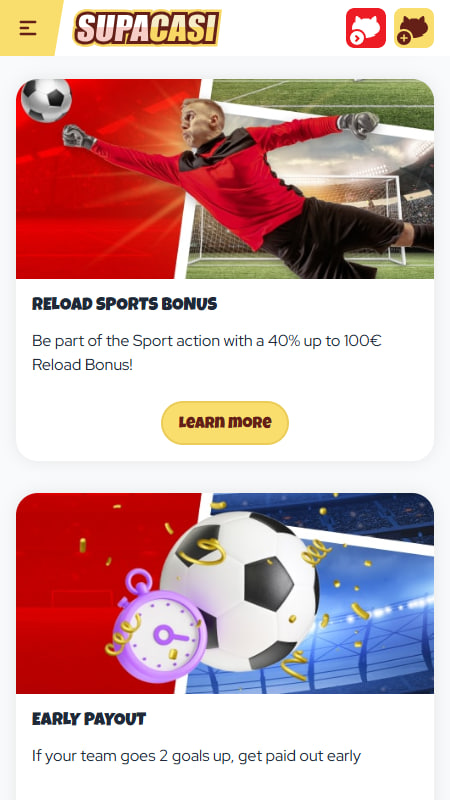Select the diving goalkeeper banner image
The width and height of the screenshot is (450, 800).
(225, 179)
